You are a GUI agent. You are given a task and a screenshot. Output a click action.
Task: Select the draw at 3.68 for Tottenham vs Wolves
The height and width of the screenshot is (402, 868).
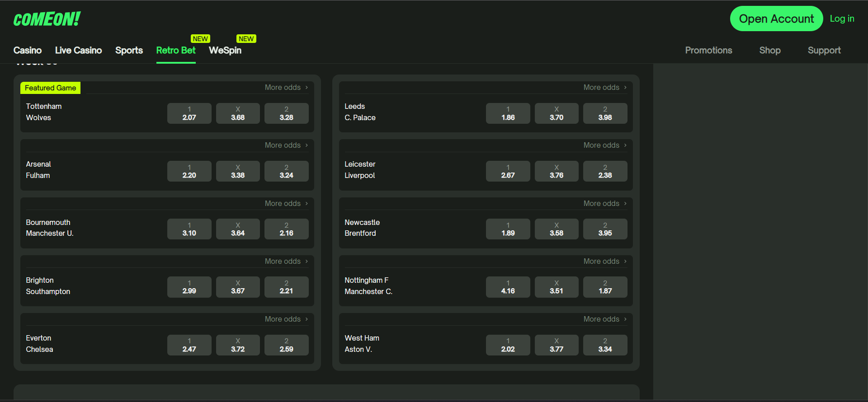pyautogui.click(x=238, y=113)
